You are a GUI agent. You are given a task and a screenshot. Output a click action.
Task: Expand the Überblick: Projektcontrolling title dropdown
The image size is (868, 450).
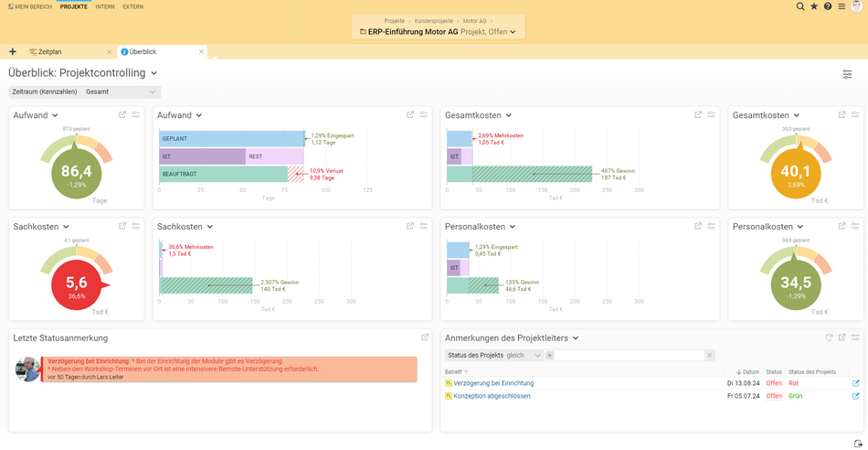pos(153,73)
